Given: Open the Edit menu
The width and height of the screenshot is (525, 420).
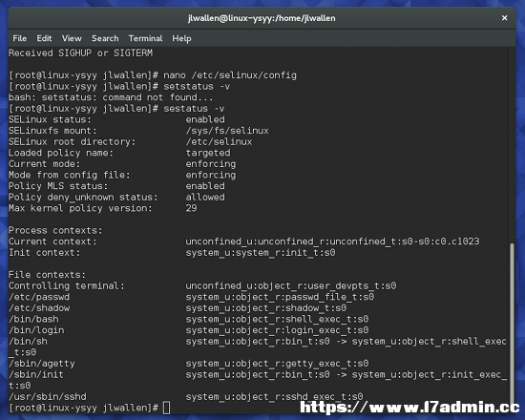Looking at the screenshot, I should point(44,38).
